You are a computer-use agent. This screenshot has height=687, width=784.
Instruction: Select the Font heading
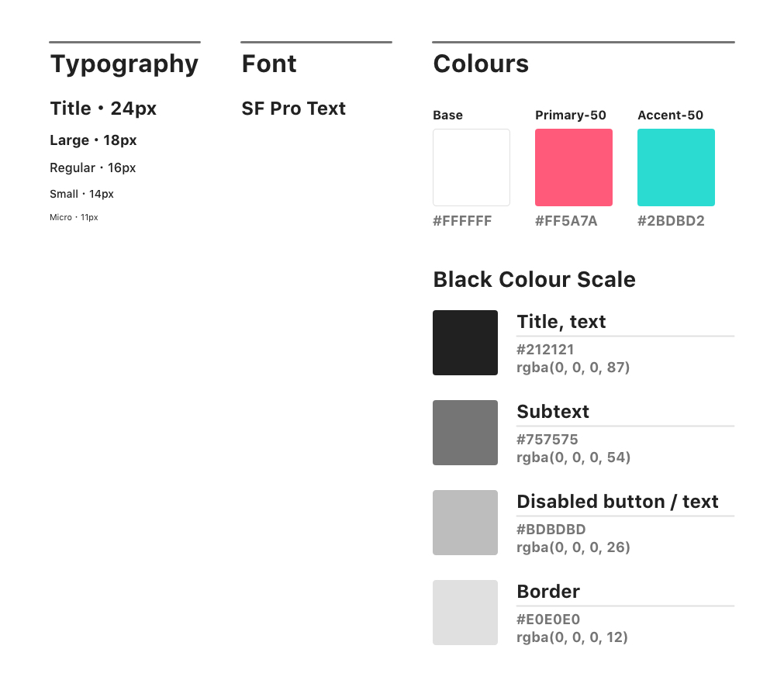(x=269, y=64)
